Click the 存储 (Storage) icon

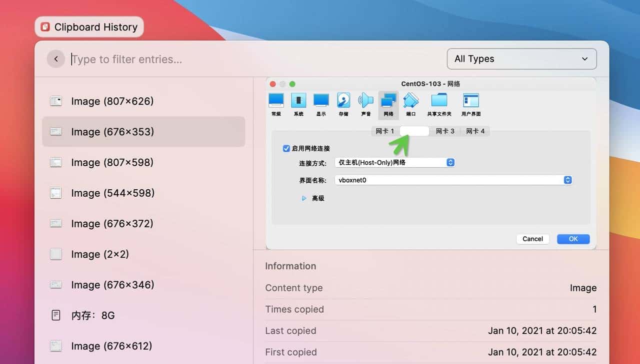(x=343, y=102)
